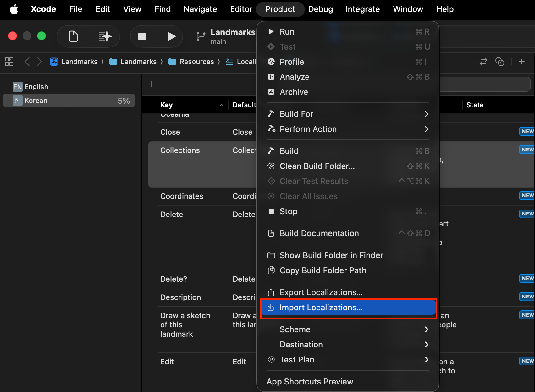Expand the Build For submenu

click(348, 114)
